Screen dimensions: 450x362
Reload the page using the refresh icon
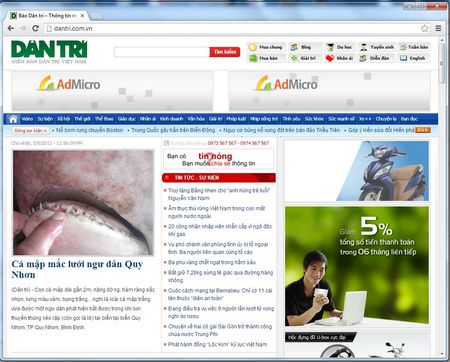[35, 28]
